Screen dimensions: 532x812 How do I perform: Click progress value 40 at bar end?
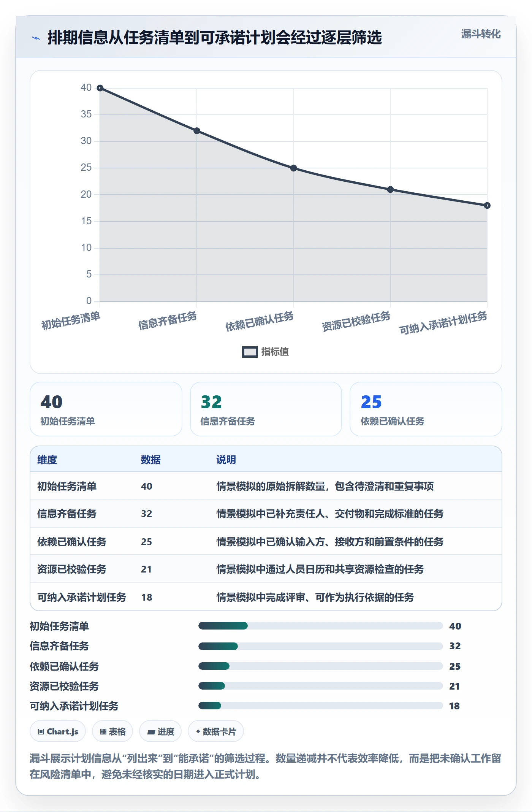[455, 626]
